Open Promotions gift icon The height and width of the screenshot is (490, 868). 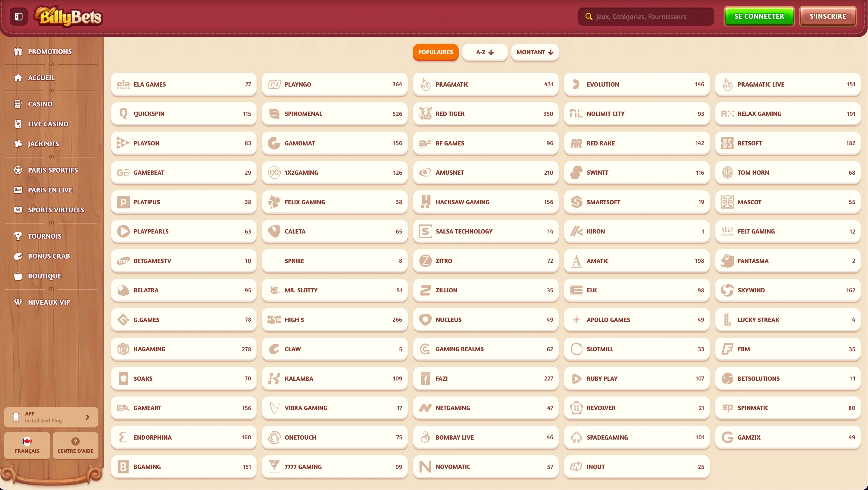18,52
